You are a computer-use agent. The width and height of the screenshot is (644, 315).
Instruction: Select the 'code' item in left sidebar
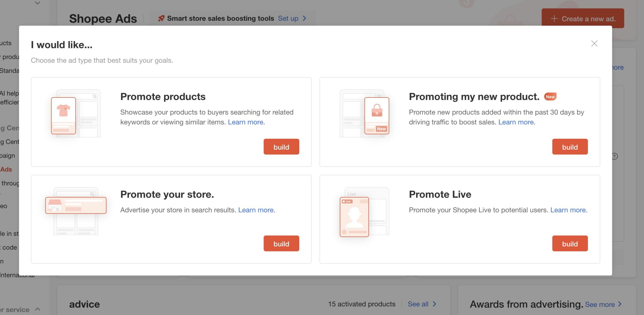pos(9,247)
